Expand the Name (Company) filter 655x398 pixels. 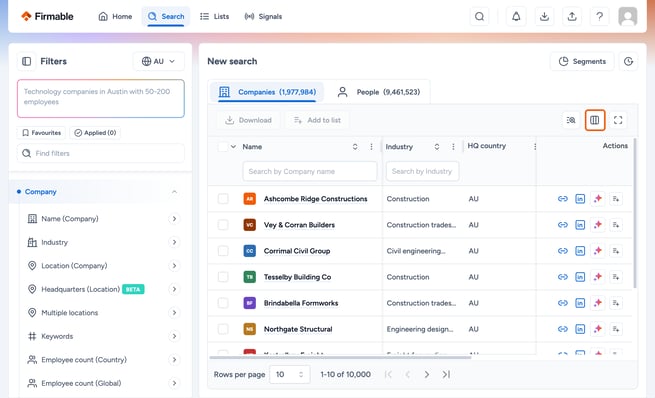coord(174,219)
